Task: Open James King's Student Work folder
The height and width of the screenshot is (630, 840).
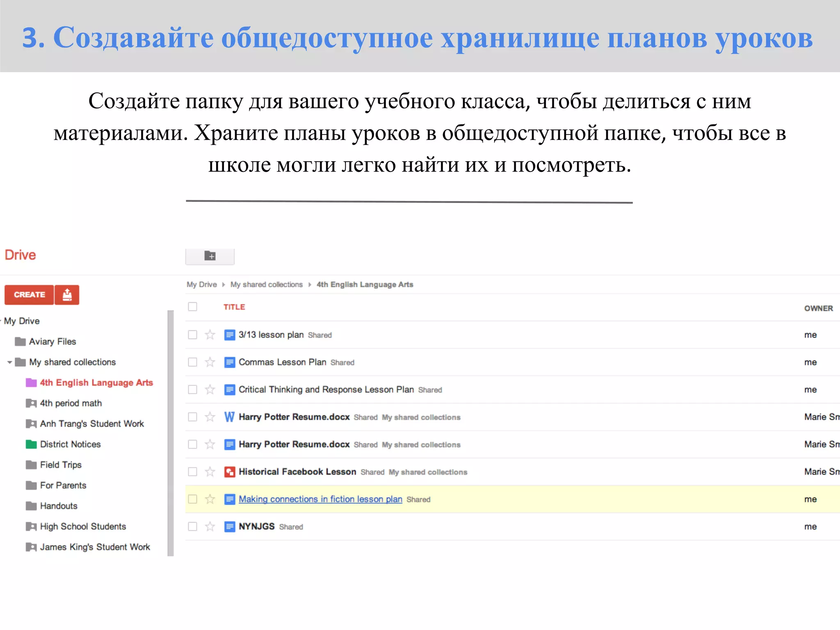Action: click(x=95, y=547)
